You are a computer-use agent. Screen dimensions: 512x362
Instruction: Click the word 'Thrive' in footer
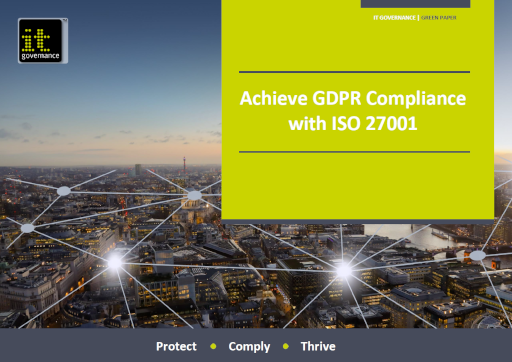pos(318,346)
